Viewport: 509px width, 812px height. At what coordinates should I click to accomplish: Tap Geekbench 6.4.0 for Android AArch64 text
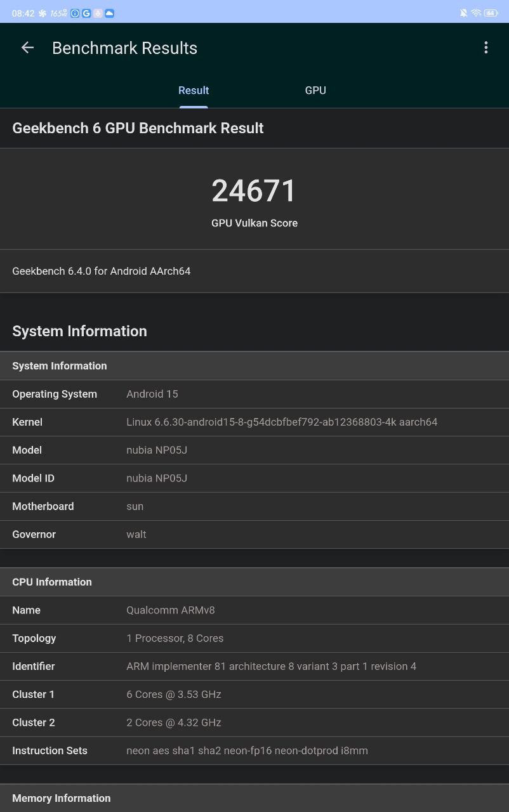point(102,271)
